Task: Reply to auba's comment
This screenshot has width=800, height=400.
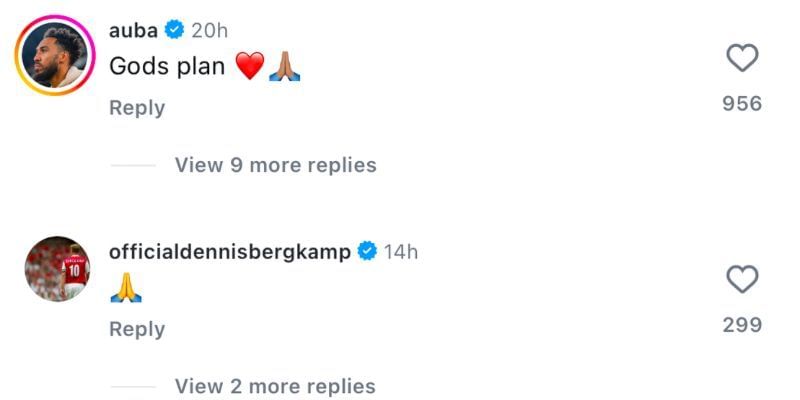Action: point(137,107)
